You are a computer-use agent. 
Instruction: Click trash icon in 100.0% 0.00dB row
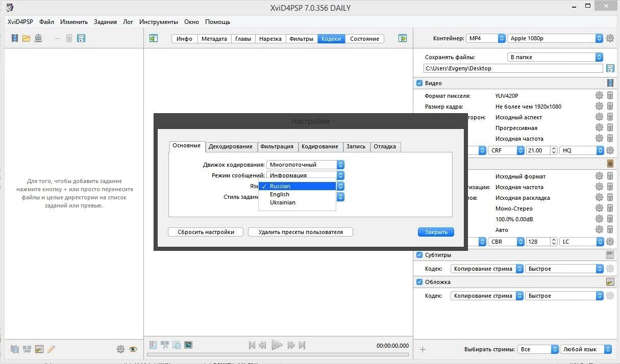[x=610, y=219]
